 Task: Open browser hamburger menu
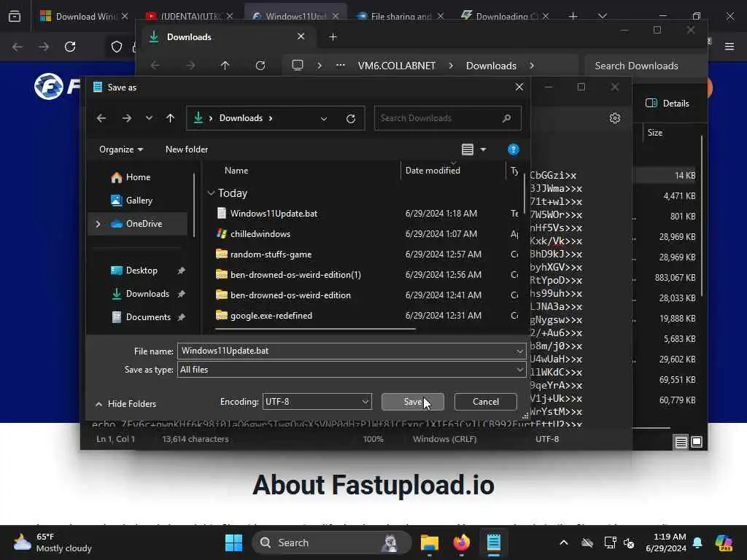click(729, 47)
